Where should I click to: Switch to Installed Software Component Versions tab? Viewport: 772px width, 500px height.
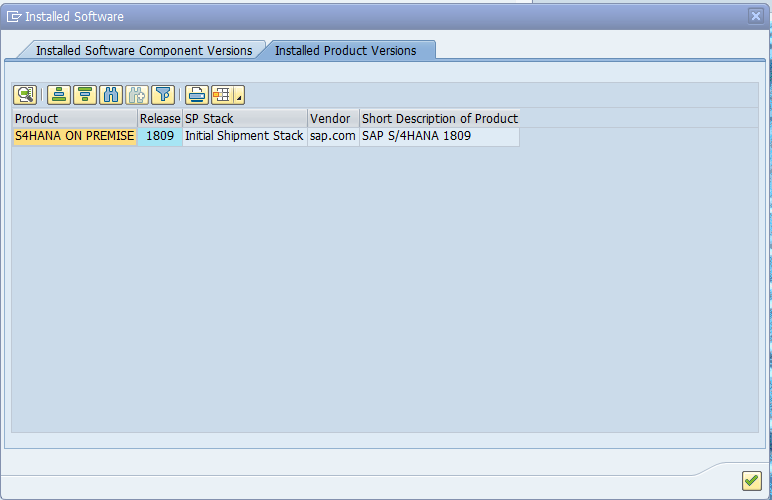click(x=144, y=50)
